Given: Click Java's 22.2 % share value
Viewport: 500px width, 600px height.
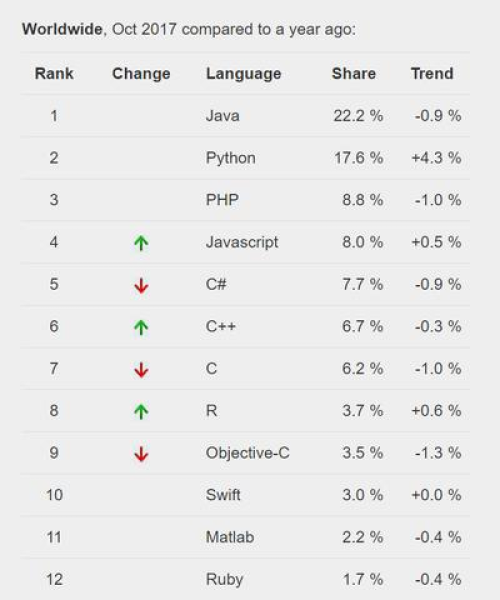Looking at the screenshot, I should click(x=358, y=116).
